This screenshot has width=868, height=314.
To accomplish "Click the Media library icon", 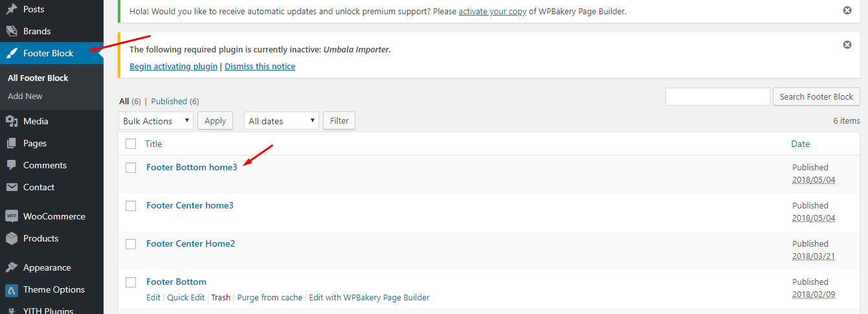I will pyautogui.click(x=12, y=121).
